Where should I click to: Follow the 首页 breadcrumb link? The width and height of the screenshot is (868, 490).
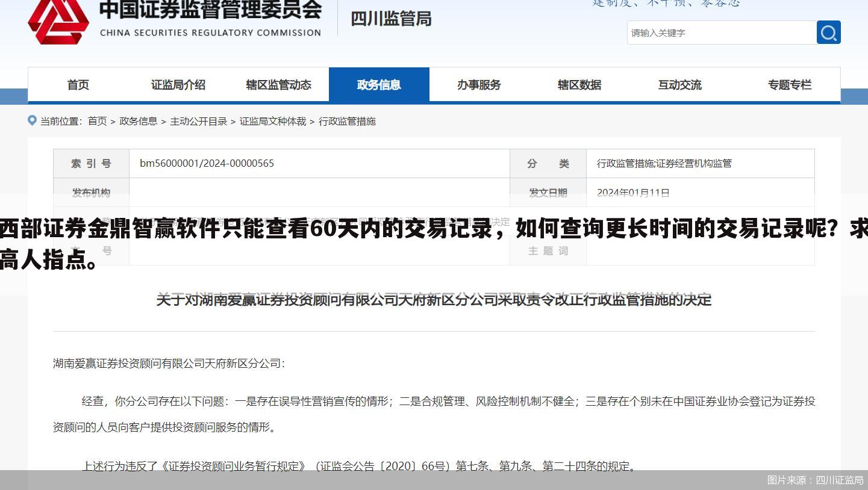[98, 121]
